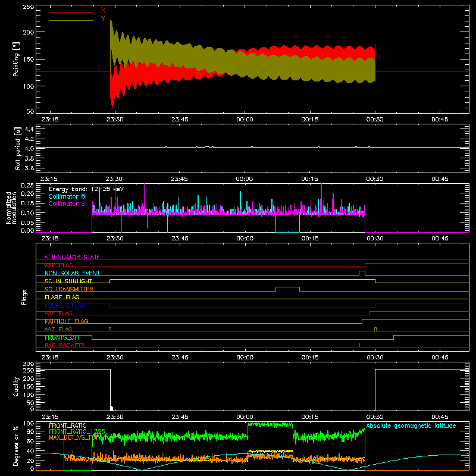This screenshot has width=476, height=476.
Task: Click the Collimator 8 legend label
Action: (67, 196)
